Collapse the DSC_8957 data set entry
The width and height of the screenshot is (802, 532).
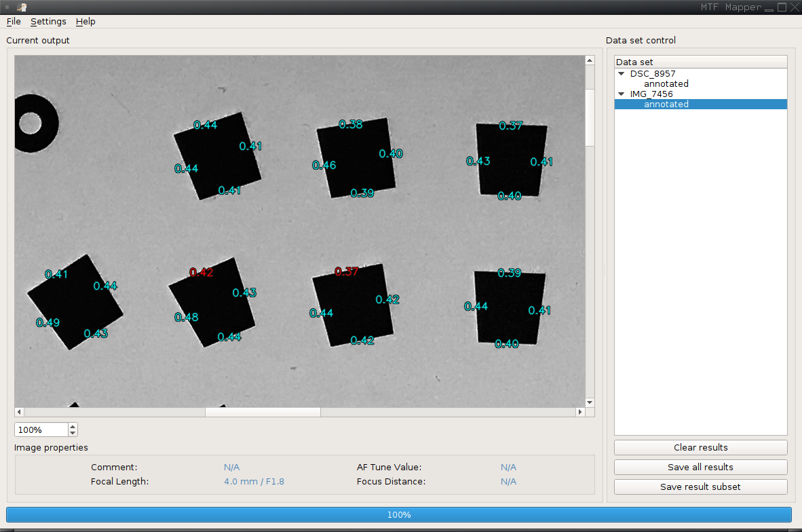pos(621,73)
